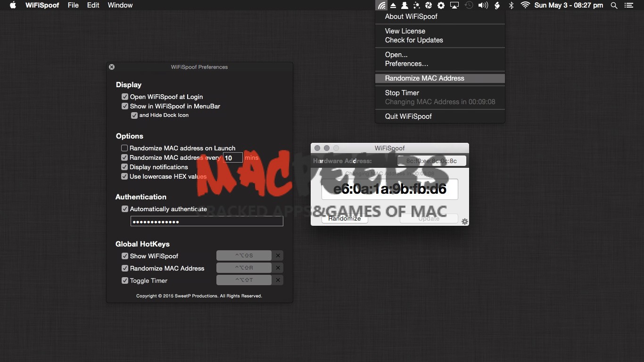Open the gear icon in the menu bar
Screen dimensions: 644x362
(x=441, y=5)
